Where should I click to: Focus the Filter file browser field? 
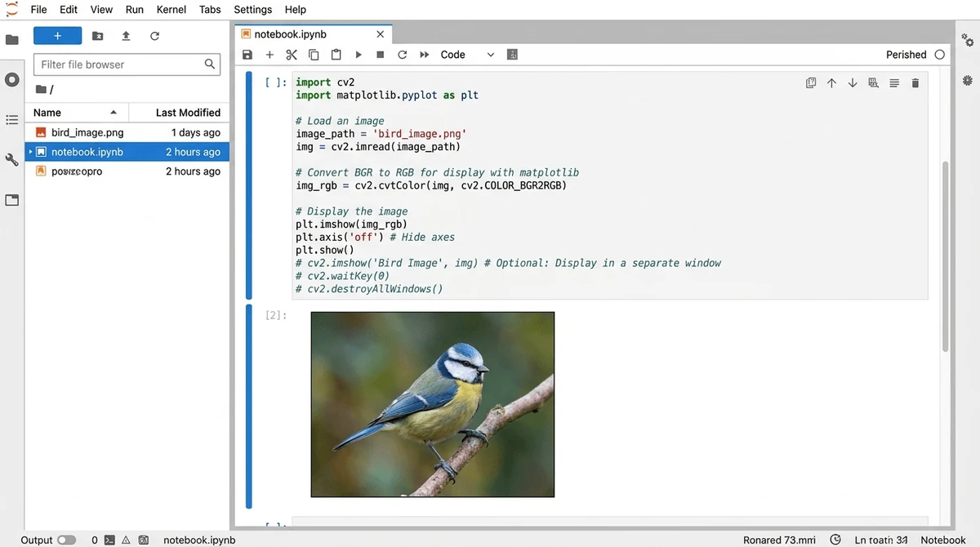click(127, 64)
